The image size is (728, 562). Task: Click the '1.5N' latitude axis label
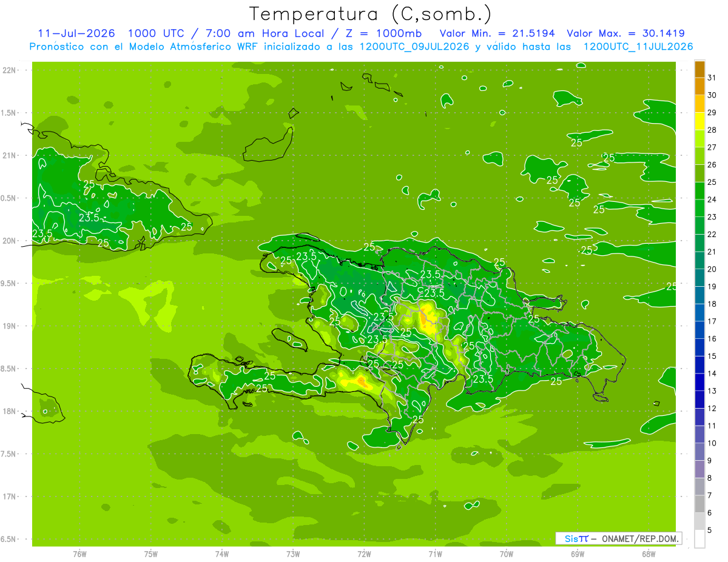click(x=9, y=113)
